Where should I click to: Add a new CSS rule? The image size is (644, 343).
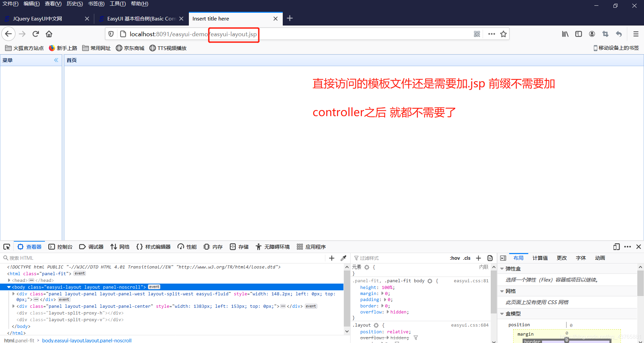[479, 258]
